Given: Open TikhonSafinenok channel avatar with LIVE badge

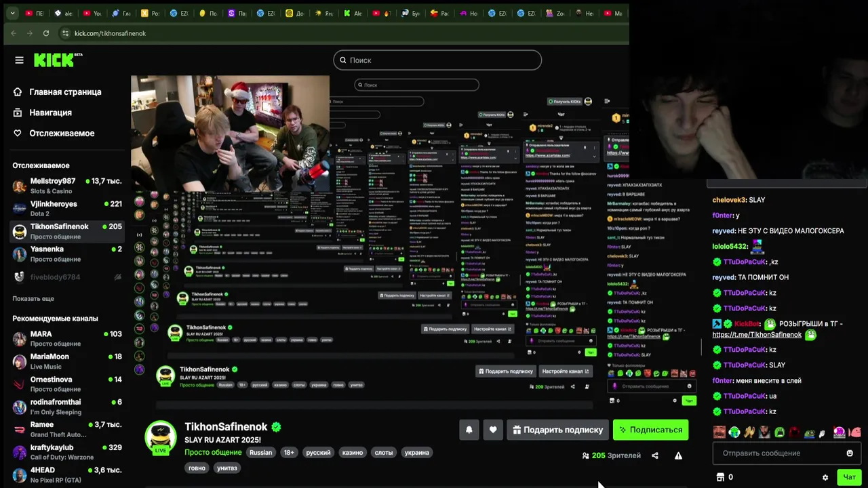Looking at the screenshot, I should click(161, 437).
